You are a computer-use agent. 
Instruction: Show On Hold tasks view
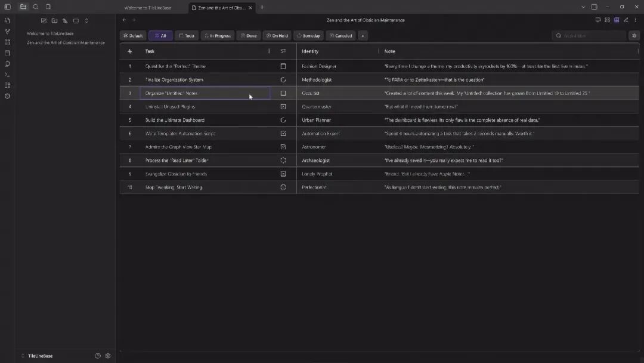click(277, 36)
